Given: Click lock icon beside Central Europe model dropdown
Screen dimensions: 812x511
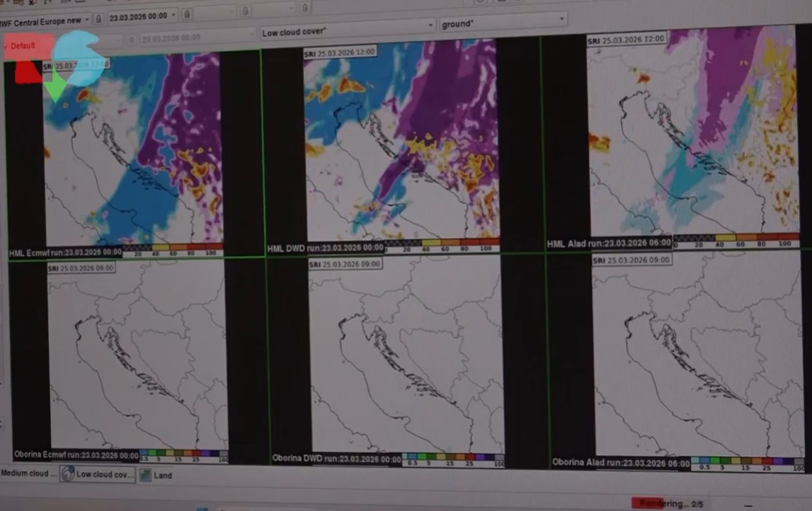Looking at the screenshot, I should pyautogui.click(x=98, y=16).
